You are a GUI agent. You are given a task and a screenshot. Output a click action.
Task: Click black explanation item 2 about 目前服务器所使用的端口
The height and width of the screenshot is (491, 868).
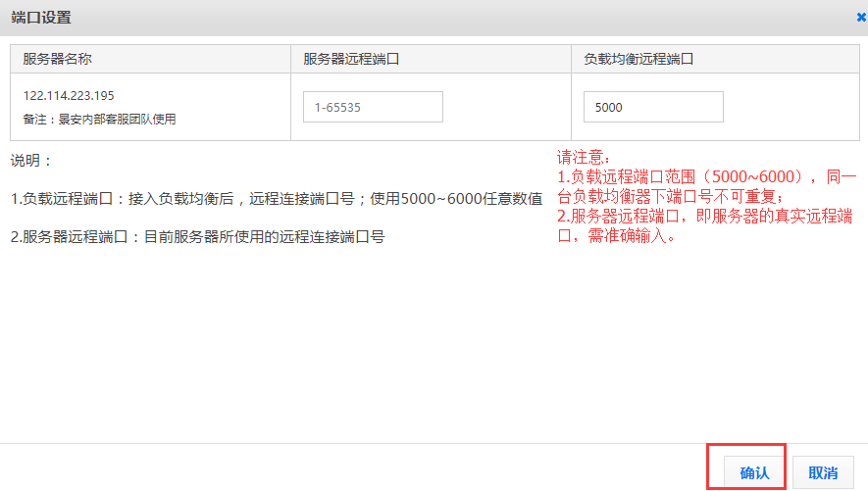coord(197,237)
